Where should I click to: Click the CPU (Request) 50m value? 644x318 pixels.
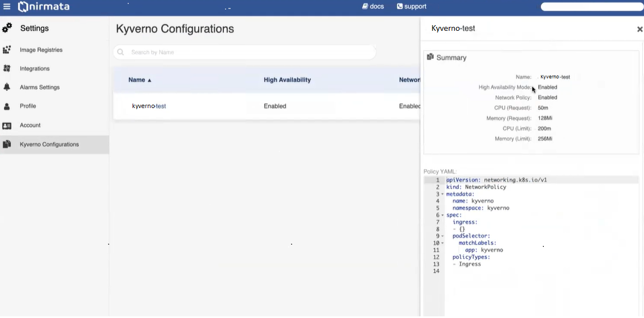point(543,107)
